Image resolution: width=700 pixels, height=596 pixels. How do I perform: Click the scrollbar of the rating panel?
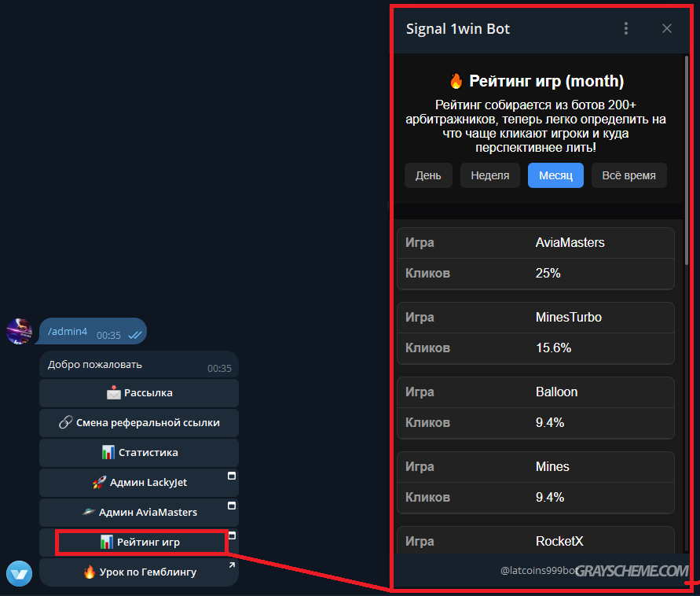point(687,161)
